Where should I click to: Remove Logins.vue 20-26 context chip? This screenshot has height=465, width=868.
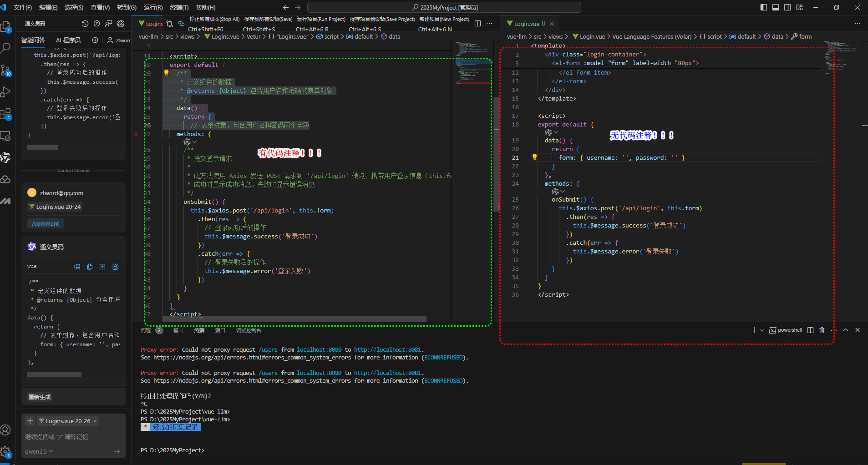coord(95,421)
